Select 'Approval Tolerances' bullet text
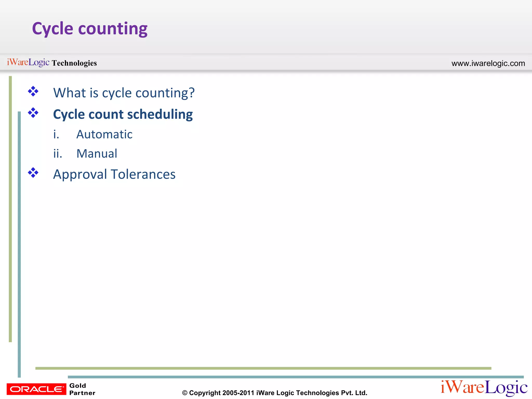This screenshot has height=399, width=532. 114,174
